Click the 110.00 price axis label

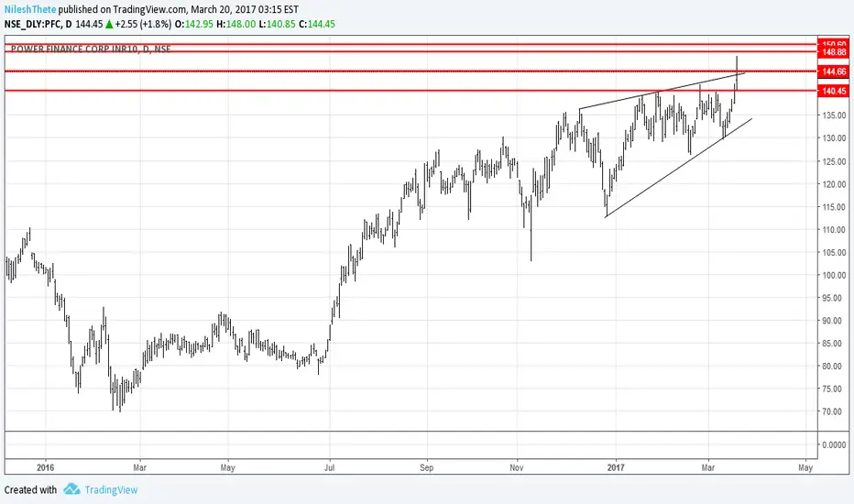(x=834, y=230)
